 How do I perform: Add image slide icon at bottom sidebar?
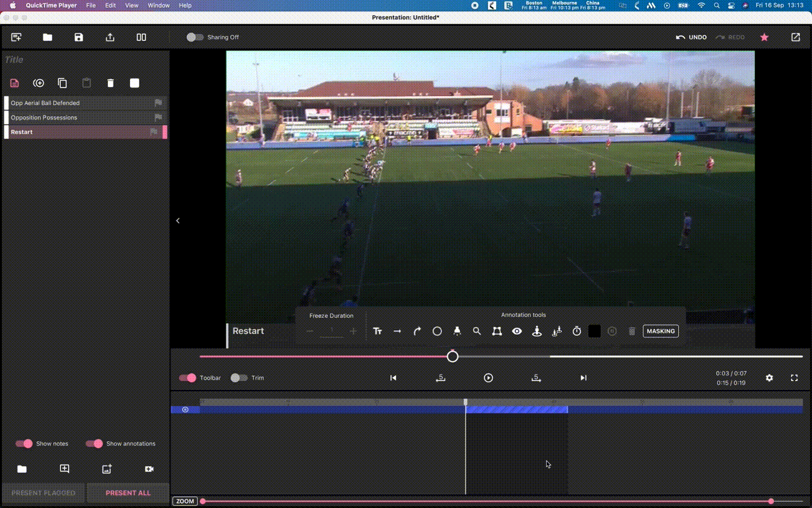point(107,469)
